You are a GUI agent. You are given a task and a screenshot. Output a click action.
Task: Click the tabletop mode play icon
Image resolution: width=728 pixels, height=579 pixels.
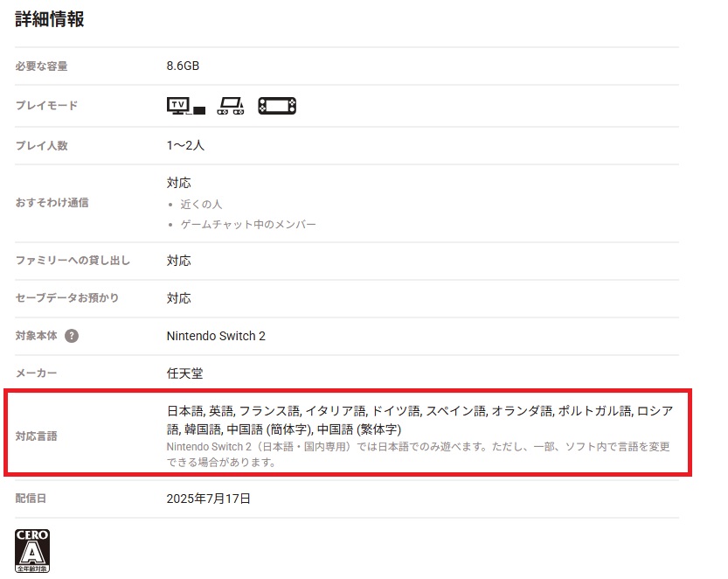[231, 106]
